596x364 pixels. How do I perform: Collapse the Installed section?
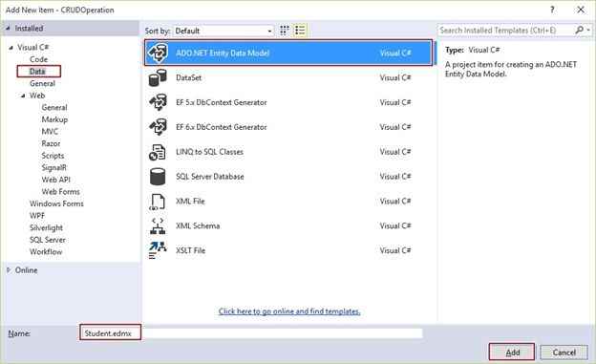click(8, 28)
